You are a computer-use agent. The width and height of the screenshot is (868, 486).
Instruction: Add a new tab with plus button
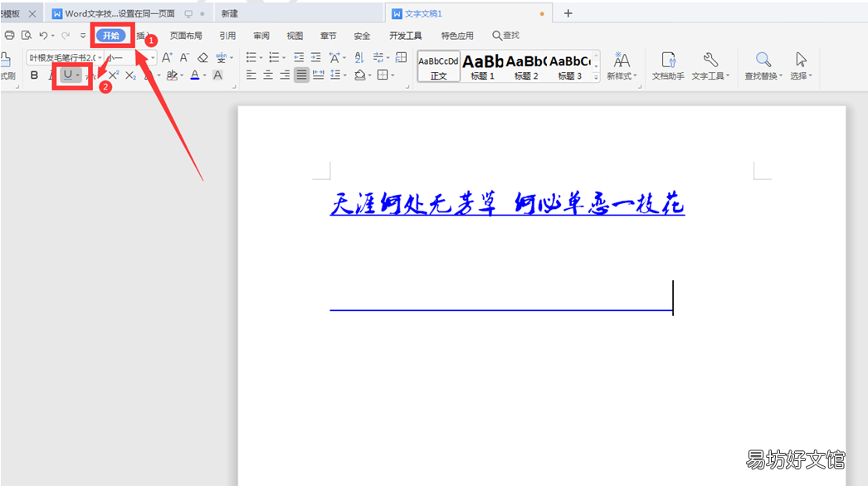568,13
